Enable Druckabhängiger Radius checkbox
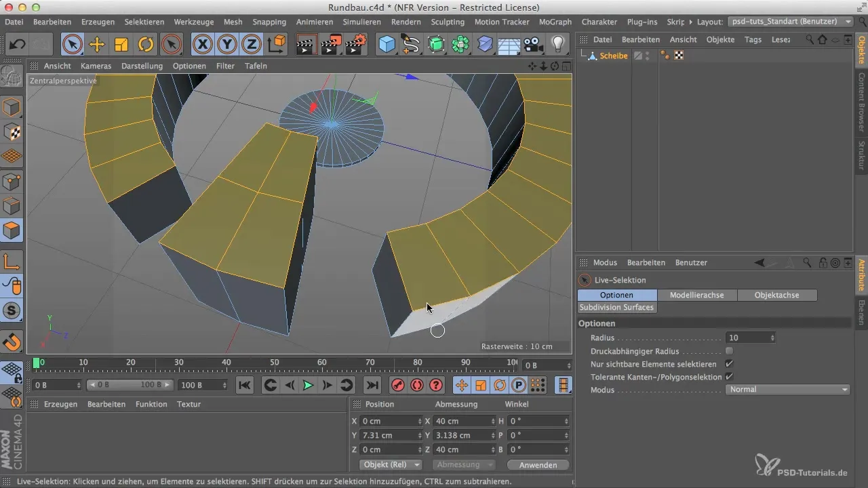868x488 pixels. point(730,351)
